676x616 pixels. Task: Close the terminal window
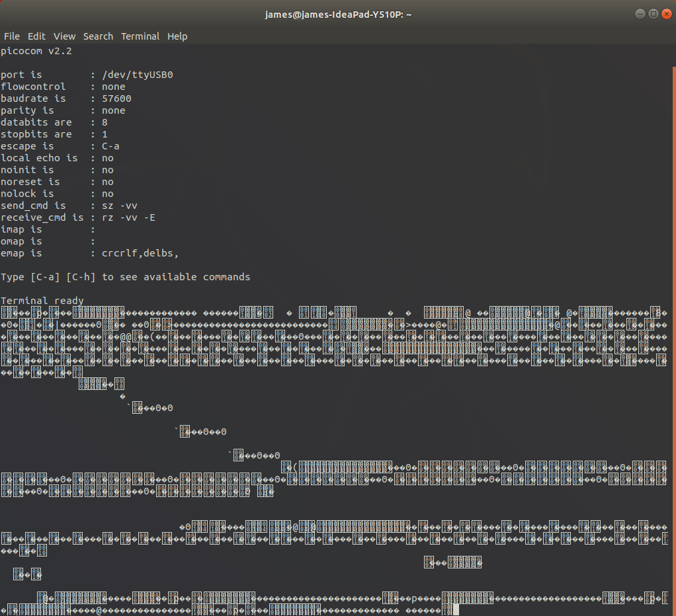pos(666,14)
